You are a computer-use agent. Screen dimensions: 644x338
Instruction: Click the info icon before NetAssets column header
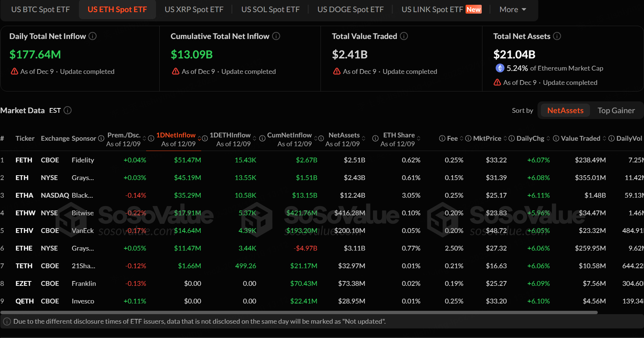(x=321, y=139)
